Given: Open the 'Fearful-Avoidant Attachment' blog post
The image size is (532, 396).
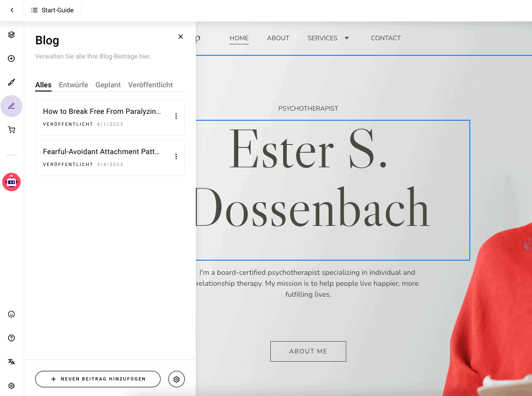Looking at the screenshot, I should pos(110,158).
